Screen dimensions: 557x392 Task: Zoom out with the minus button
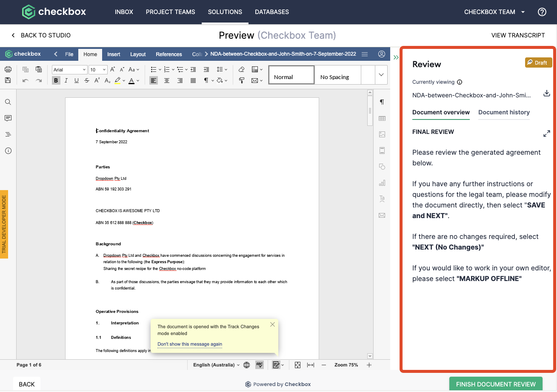pyautogui.click(x=324, y=365)
